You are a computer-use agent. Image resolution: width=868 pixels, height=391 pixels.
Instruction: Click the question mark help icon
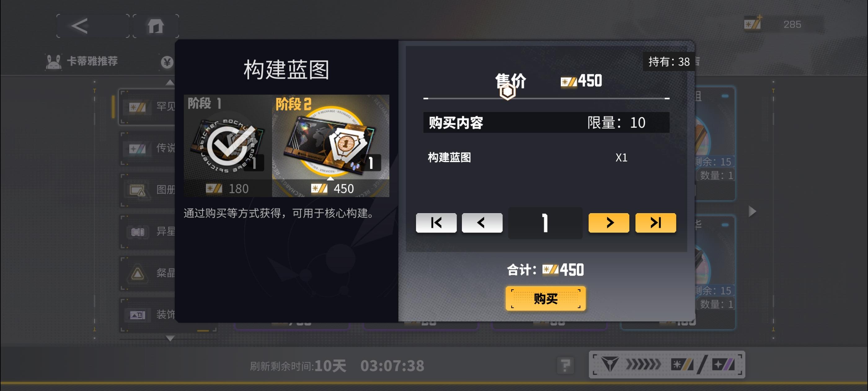[565, 365]
